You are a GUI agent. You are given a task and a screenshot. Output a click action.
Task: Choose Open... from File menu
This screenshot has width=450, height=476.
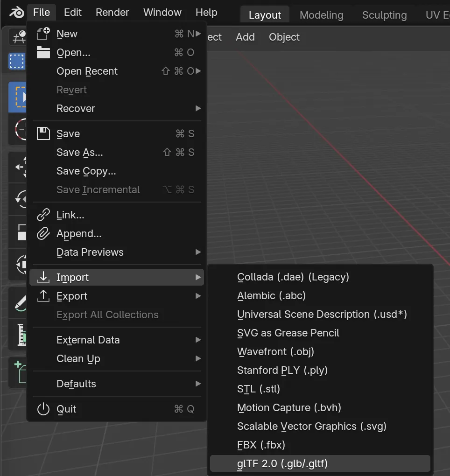point(117,53)
